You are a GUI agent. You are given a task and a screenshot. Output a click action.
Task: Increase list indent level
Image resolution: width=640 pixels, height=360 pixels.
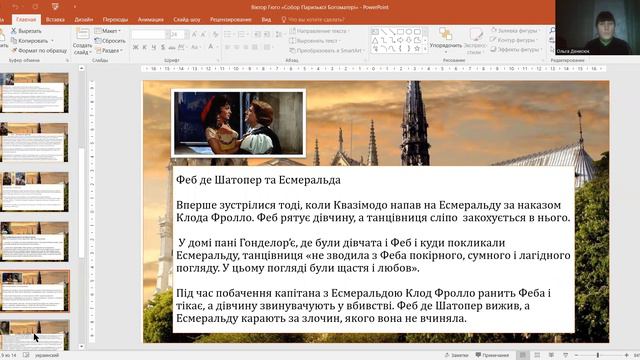tap(267, 34)
